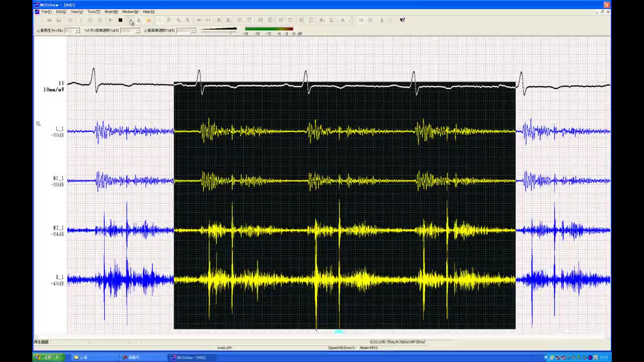
Task: Open the Mode menu
Action: pos(111,12)
